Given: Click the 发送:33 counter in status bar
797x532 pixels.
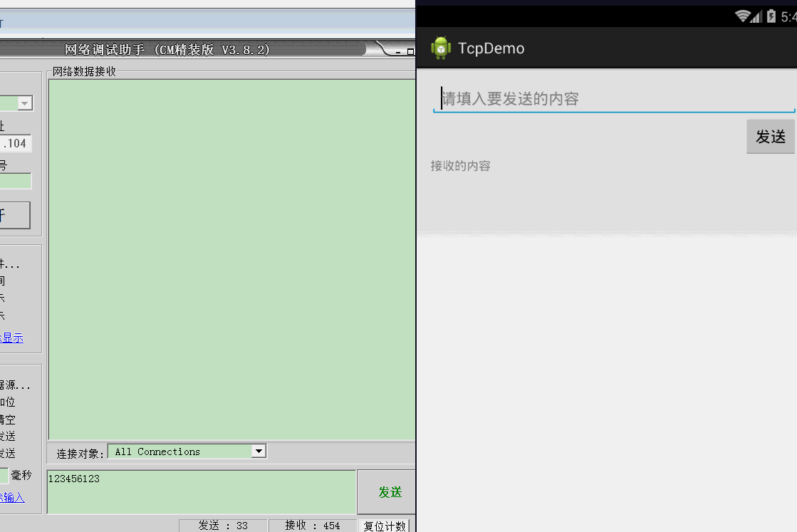Looking at the screenshot, I should [x=223, y=526].
